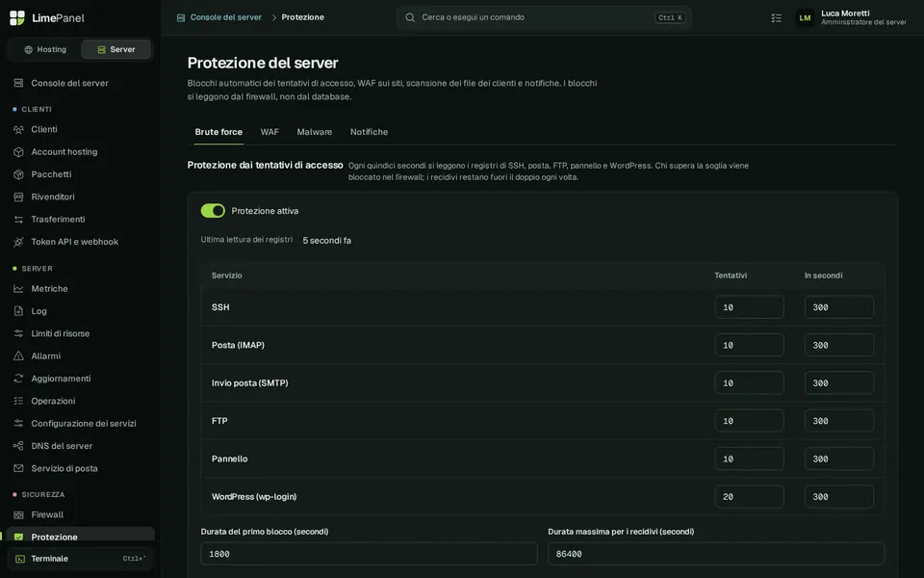Click the Limiti di risorse sliders icon
Image resolution: width=924 pixels, height=578 pixels.
pos(18,333)
